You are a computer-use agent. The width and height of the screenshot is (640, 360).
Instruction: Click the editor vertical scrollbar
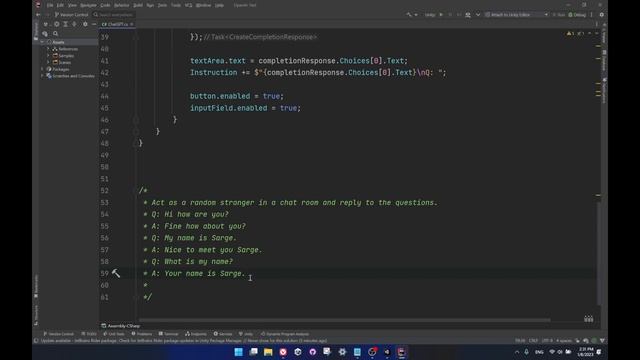pyautogui.click(x=598, y=253)
